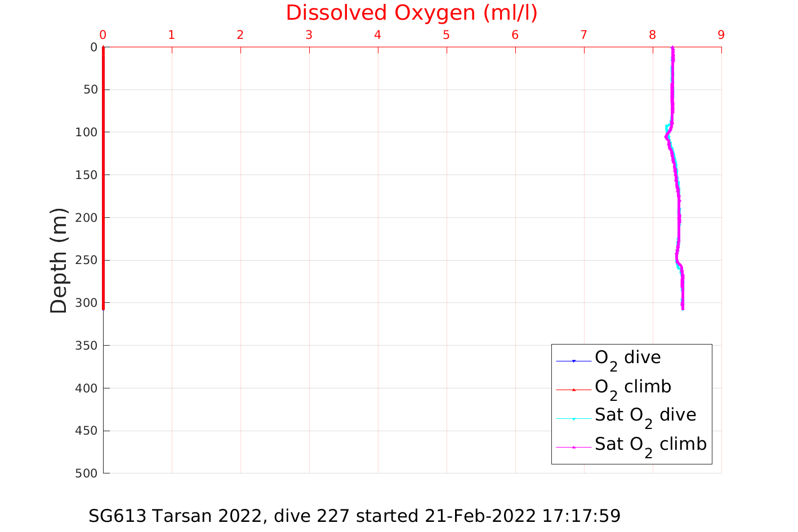The width and height of the screenshot is (798, 532).
Task: Click depth tick label 450
Action: tap(86, 431)
